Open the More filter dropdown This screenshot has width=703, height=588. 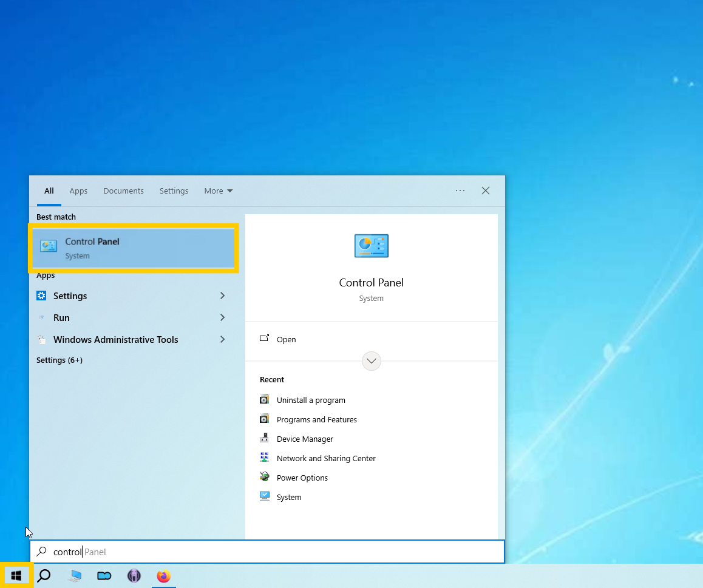tap(219, 191)
